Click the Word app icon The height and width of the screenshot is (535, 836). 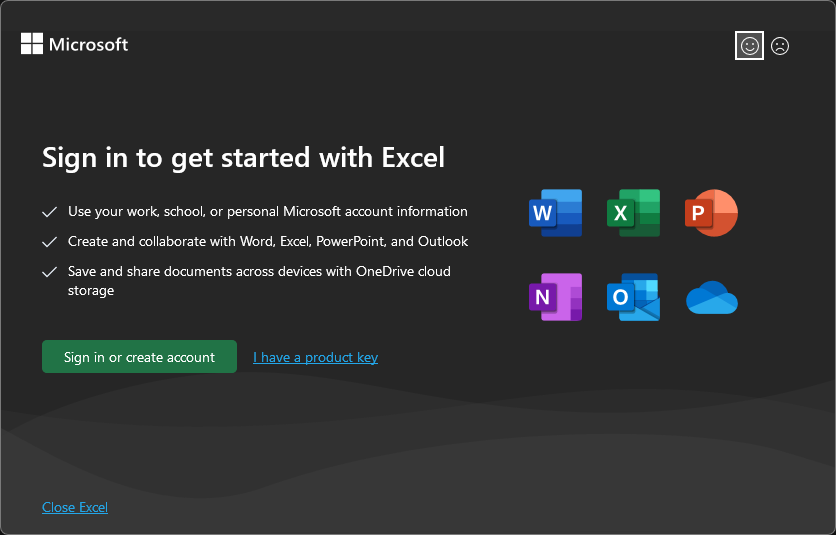point(555,213)
